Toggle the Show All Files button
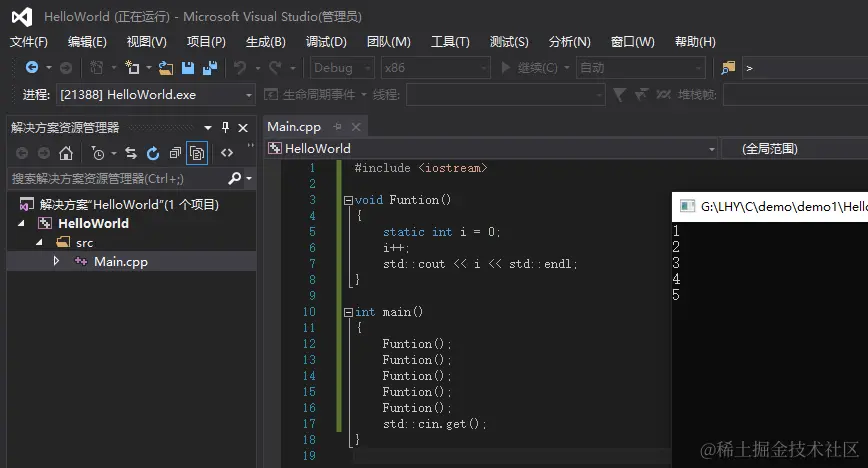Screen dimensions: 868x468 197,153
